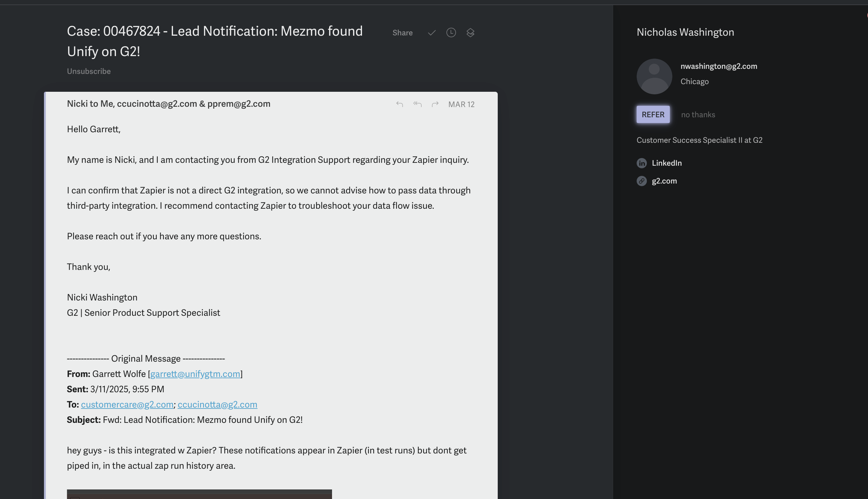Click the contact name Nicholas Washington
The width and height of the screenshot is (868, 499).
point(685,32)
